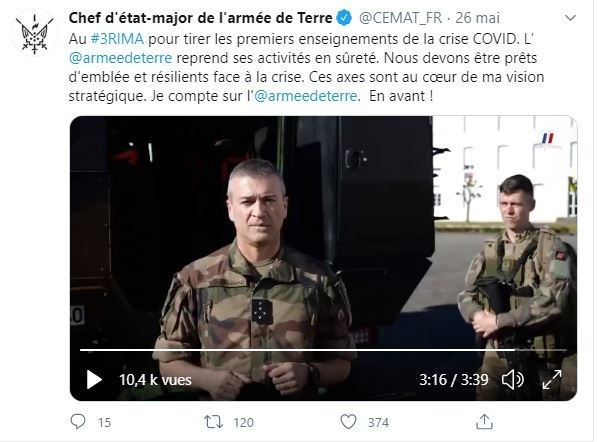Like the tweet with the heart icon

point(348,422)
